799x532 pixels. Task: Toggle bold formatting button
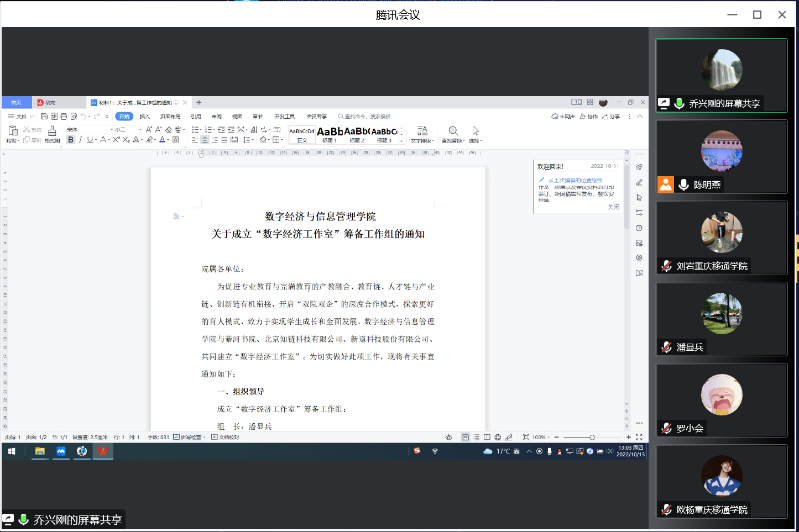[71, 140]
